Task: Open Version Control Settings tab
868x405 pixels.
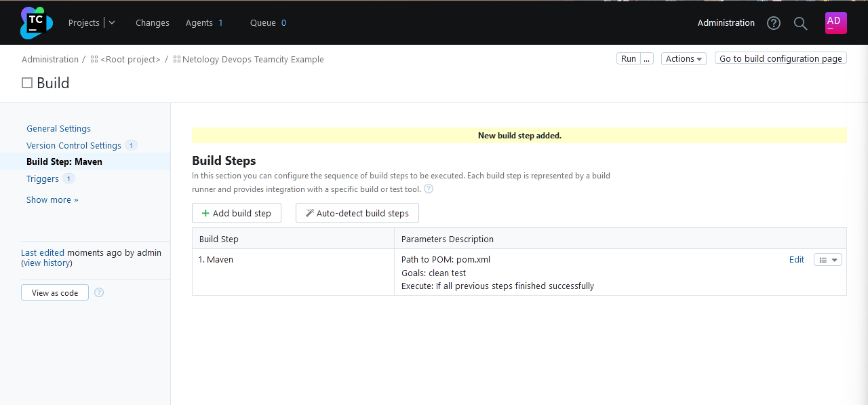Action: (74, 145)
